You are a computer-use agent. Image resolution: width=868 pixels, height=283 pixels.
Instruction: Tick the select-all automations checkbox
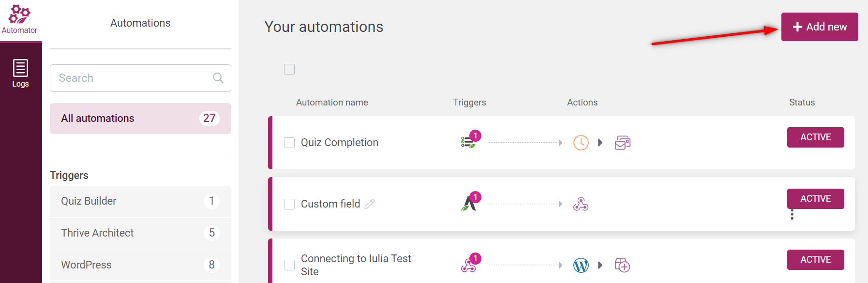(x=289, y=69)
